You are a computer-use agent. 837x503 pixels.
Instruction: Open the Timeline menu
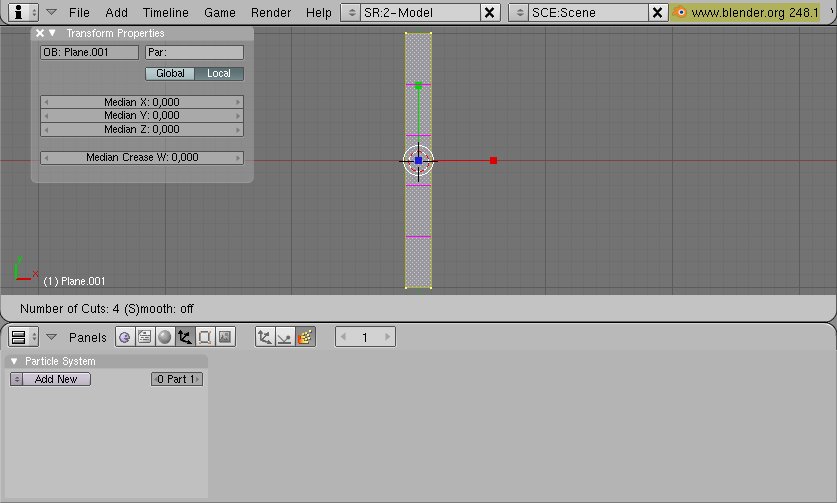click(x=165, y=12)
